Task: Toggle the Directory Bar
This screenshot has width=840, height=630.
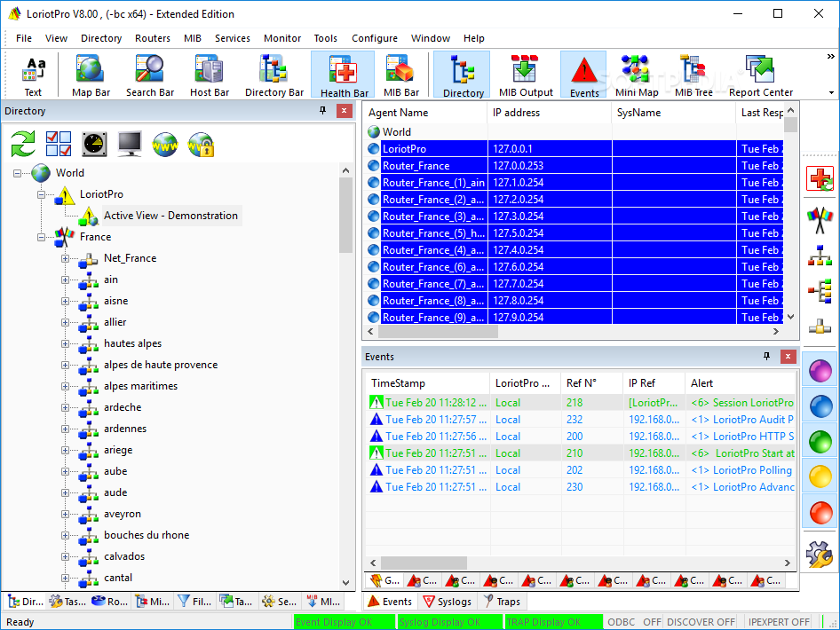Action: 274,75
